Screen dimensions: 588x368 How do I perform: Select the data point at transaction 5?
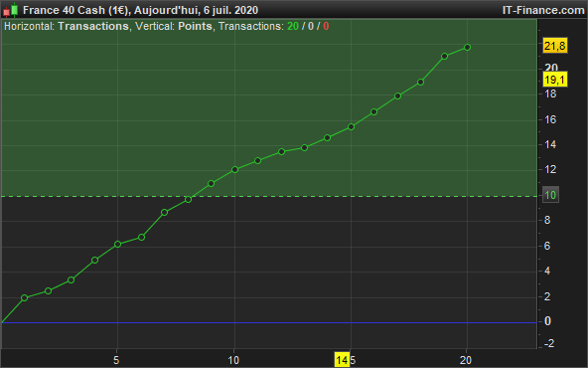(x=117, y=244)
